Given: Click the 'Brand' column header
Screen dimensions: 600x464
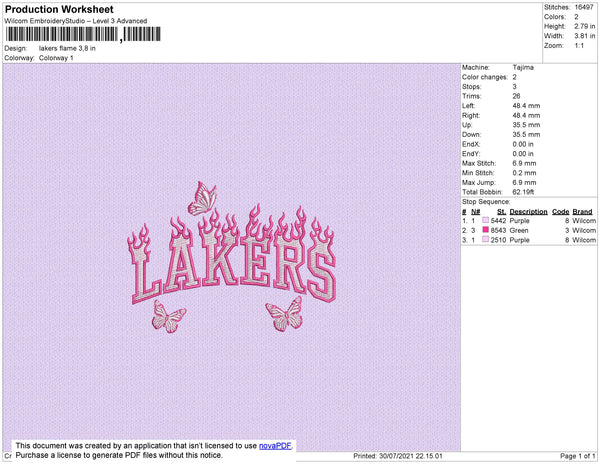Looking at the screenshot, I should [x=582, y=212].
